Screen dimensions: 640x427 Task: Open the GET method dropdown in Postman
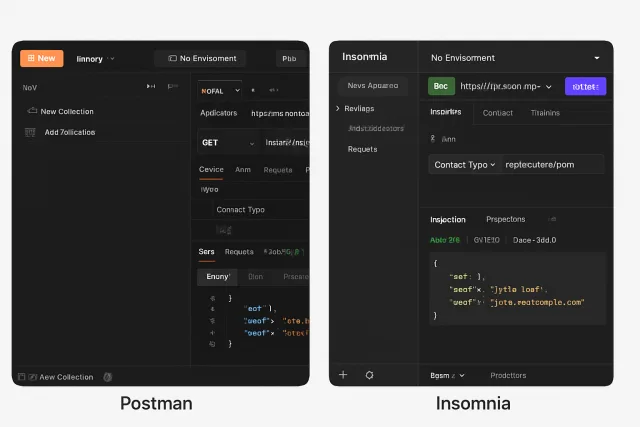228,143
